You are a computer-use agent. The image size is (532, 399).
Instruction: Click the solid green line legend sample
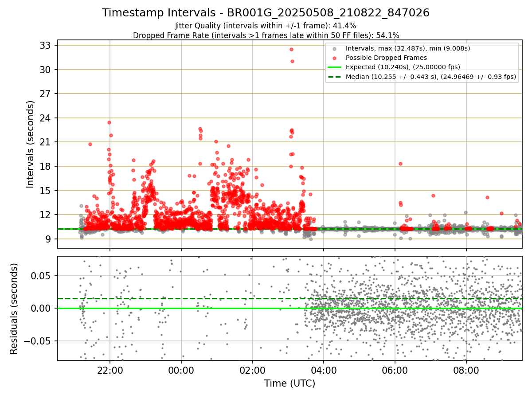click(x=335, y=67)
